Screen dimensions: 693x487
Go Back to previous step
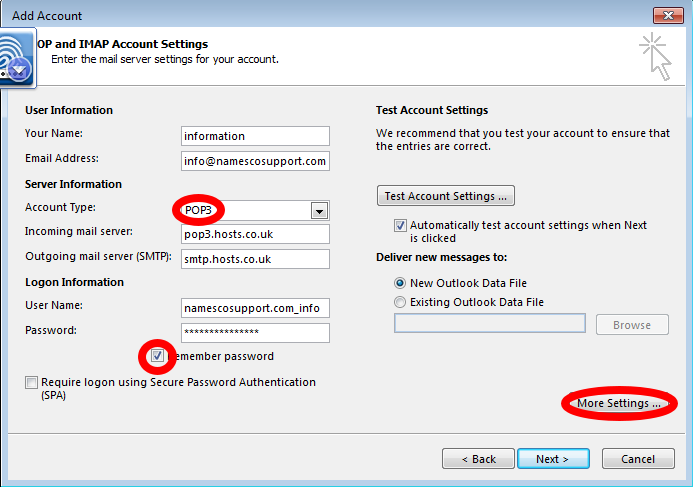pos(478,459)
